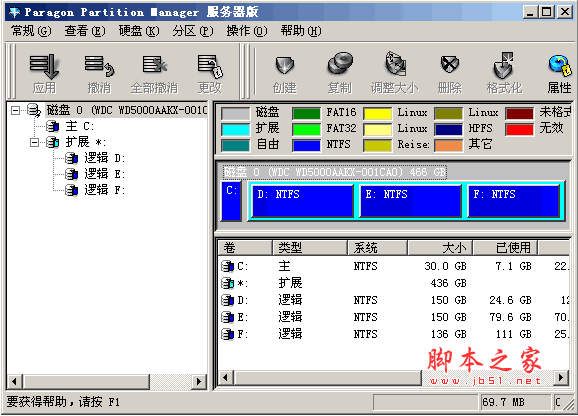The height and width of the screenshot is (416, 578).
Task: Select 逻辑 E: in the disk tree
Action: (105, 174)
